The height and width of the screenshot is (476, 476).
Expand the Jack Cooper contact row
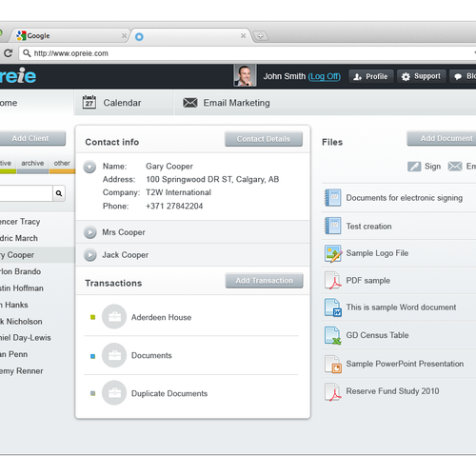point(90,255)
